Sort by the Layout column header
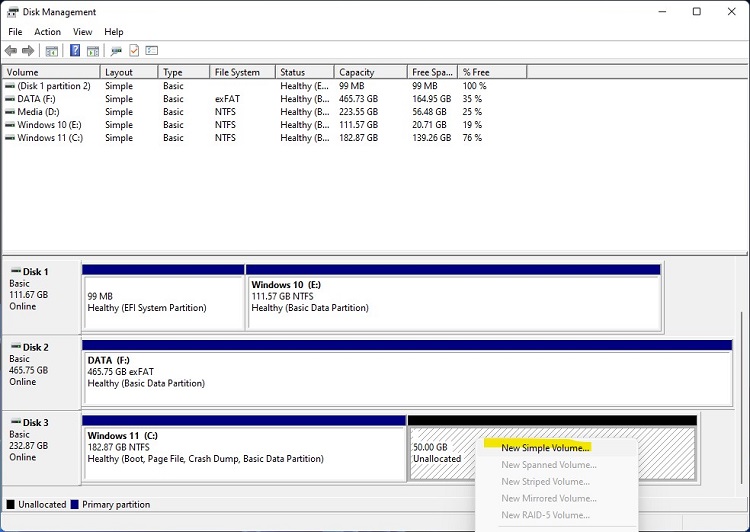Viewport: 750px width, 532px height. (x=129, y=72)
